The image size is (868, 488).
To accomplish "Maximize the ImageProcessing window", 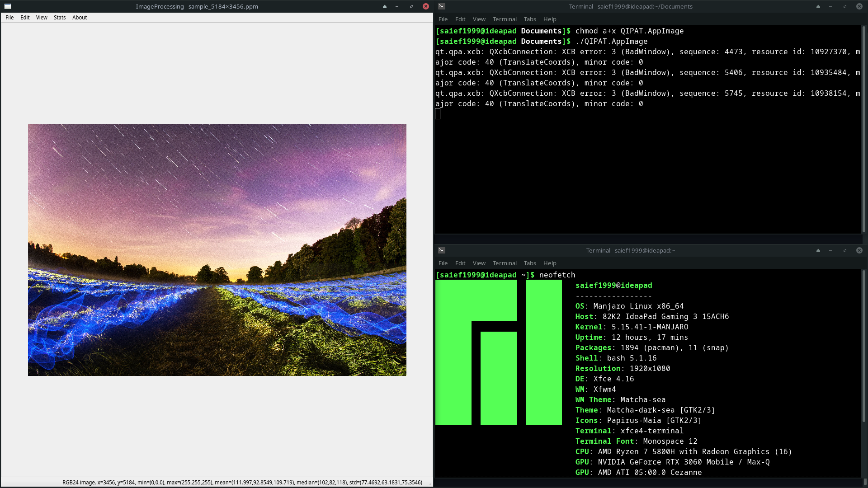I will 411,6.
